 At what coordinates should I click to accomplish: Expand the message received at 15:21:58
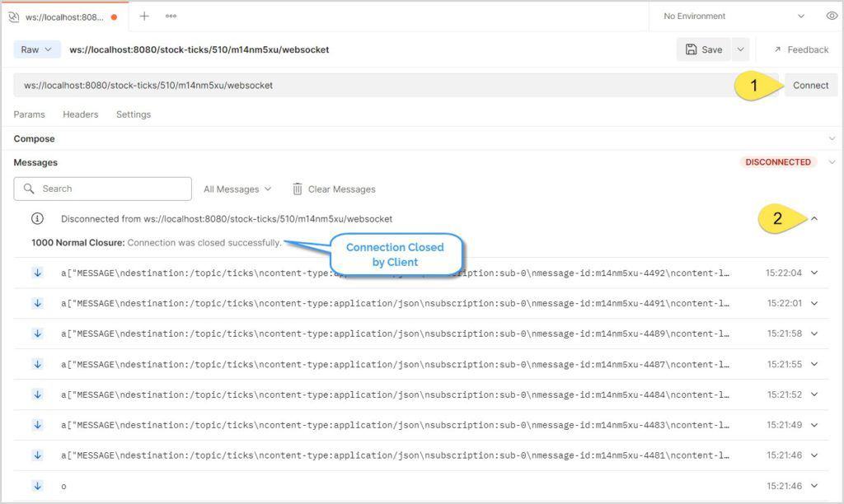point(814,334)
